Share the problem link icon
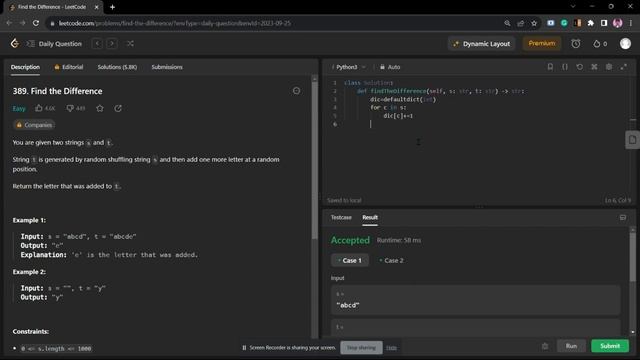The height and width of the screenshot is (360, 640). [x=118, y=108]
